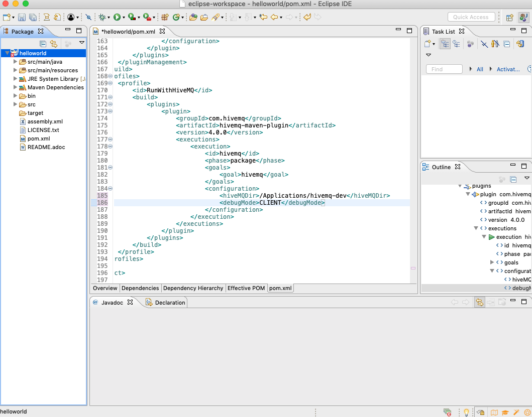The height and width of the screenshot is (417, 532).
Task: Click the tip-of-the-day lightbulb in status bar
Action: (467, 412)
